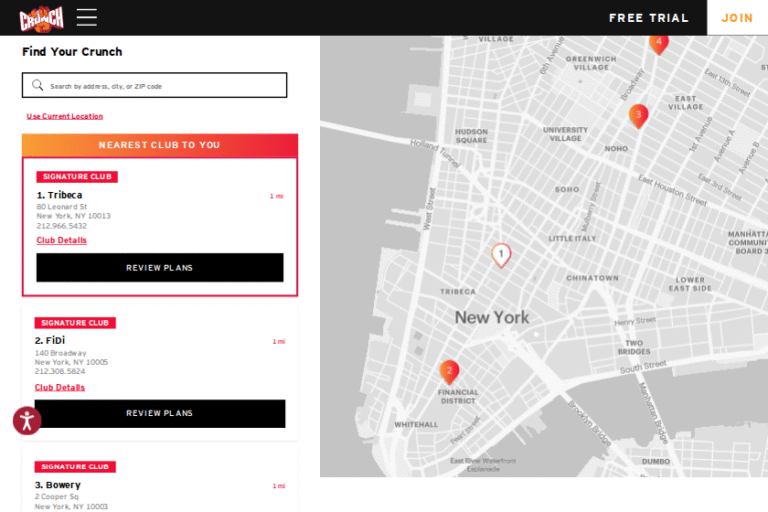Click the Signature Club badge on Bowery
Screen dimensions: 768x512
(75, 467)
